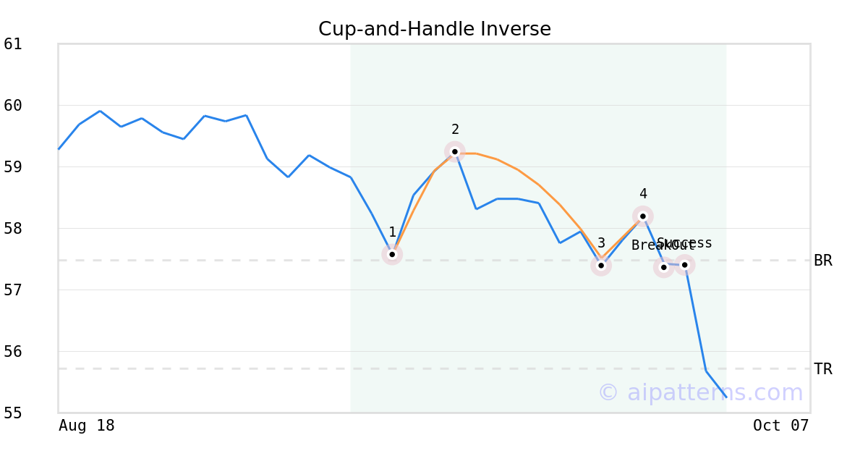Screen dimensions: 868x456
Task: Select the Aug 18 start date label
Action: pyautogui.click(x=87, y=426)
